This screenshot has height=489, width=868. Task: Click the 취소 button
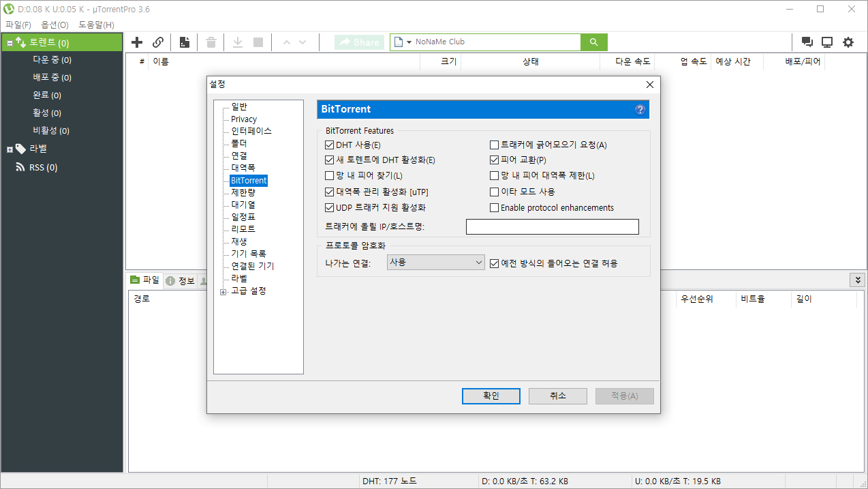pos(557,396)
